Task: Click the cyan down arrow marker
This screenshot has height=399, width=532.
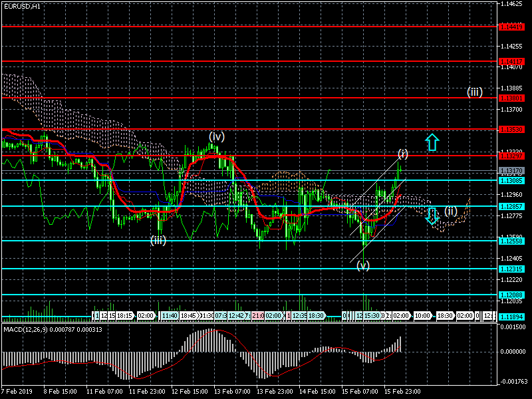Action: [x=432, y=215]
